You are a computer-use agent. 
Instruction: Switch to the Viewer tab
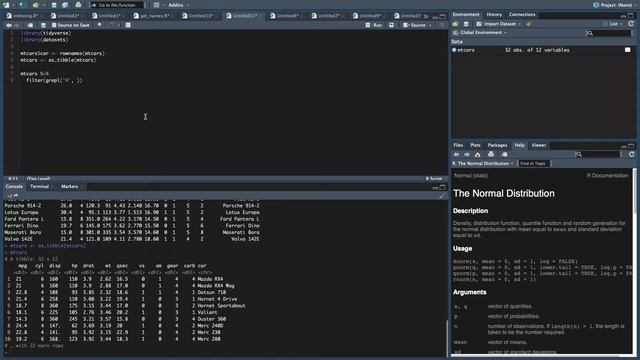[538, 145]
